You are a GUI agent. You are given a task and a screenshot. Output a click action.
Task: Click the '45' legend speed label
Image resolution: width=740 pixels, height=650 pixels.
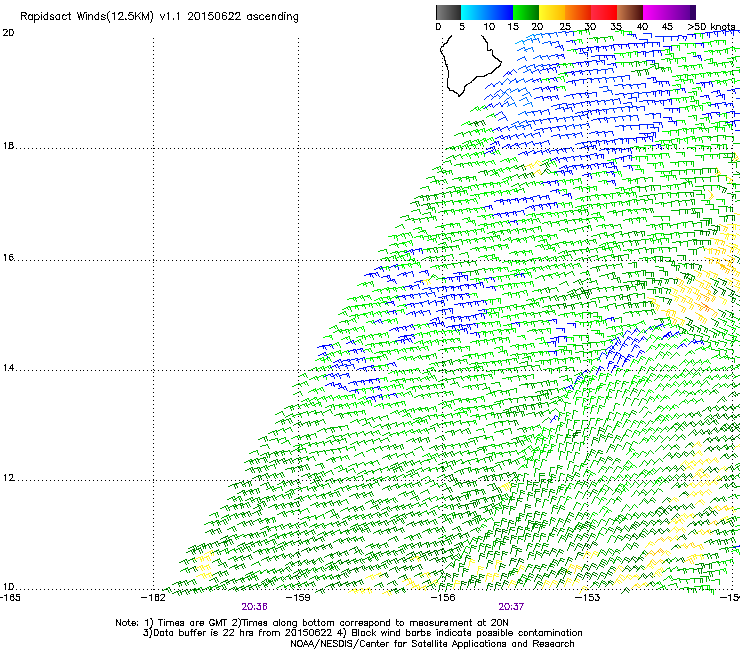coord(667,27)
